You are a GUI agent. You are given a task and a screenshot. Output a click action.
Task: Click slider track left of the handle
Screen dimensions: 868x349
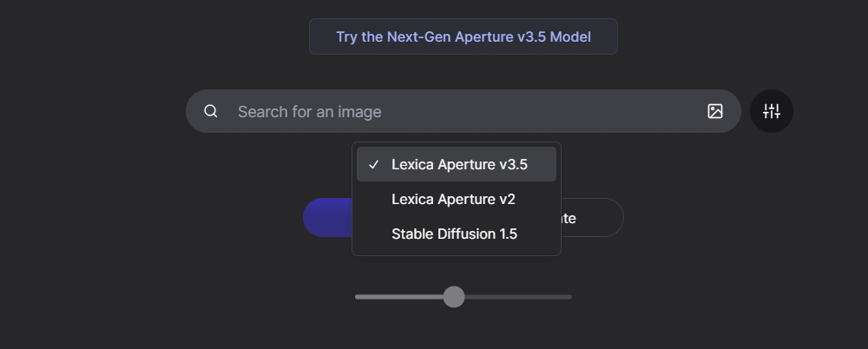[x=398, y=297]
